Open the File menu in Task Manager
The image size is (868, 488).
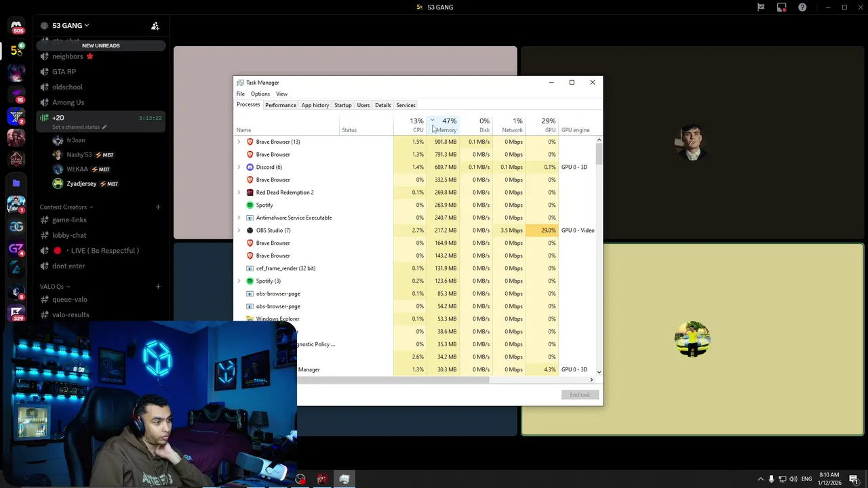(x=240, y=94)
